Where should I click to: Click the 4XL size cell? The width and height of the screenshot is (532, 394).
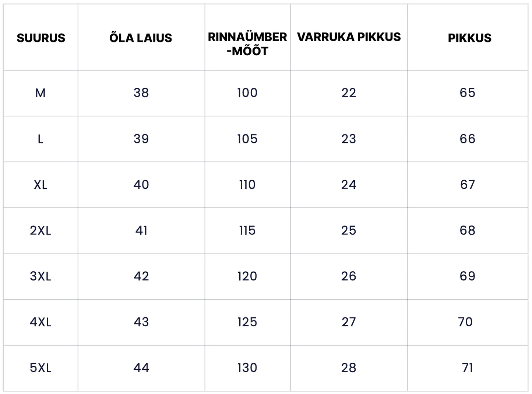pyautogui.click(x=40, y=322)
